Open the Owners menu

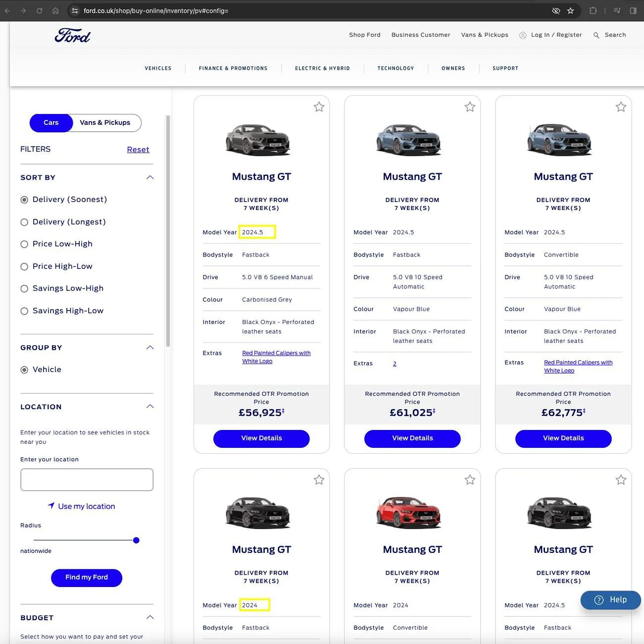pyautogui.click(x=453, y=68)
